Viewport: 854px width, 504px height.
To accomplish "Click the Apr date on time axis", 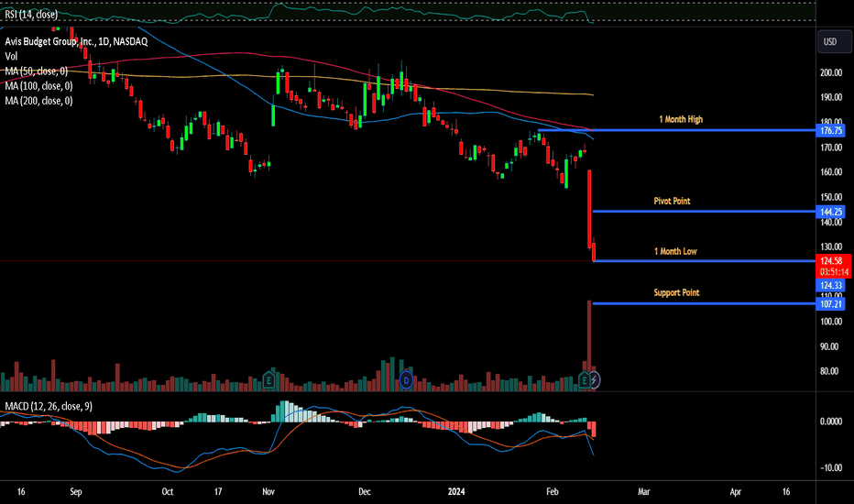I will click(x=735, y=491).
